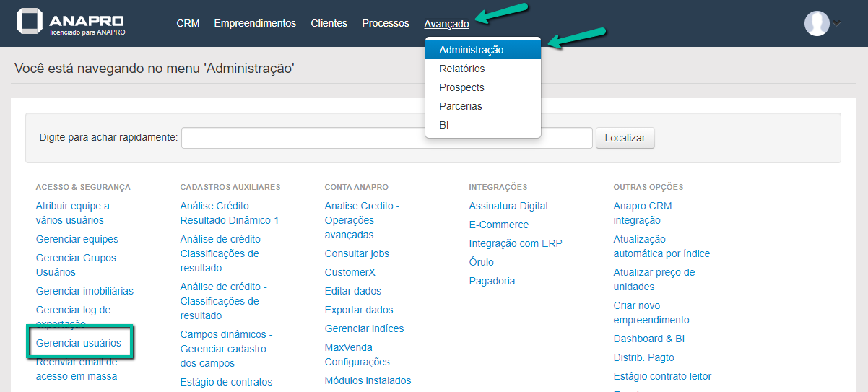The width and height of the screenshot is (868, 392).
Task: Go to Empreendimentos in top navigation
Action: 255,24
